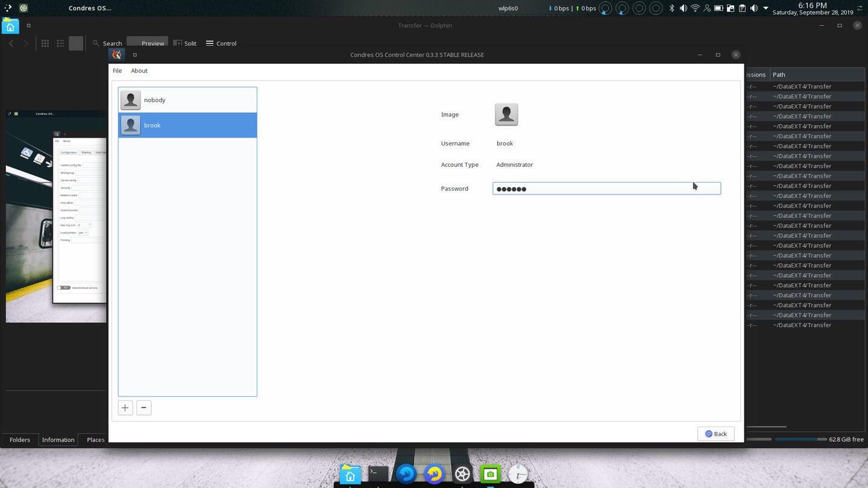Go forward in the Dolphin toolbar
Viewport: 868px width, 488px height.
tap(25, 43)
